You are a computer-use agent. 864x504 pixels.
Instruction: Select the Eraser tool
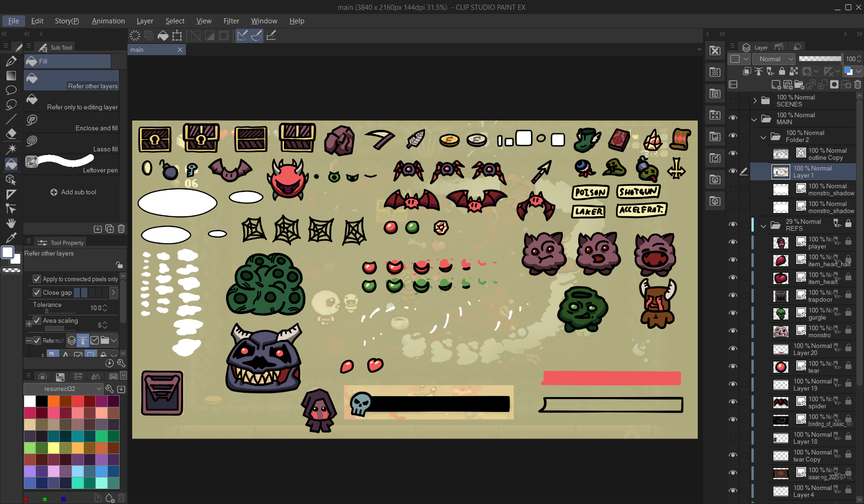(11, 134)
